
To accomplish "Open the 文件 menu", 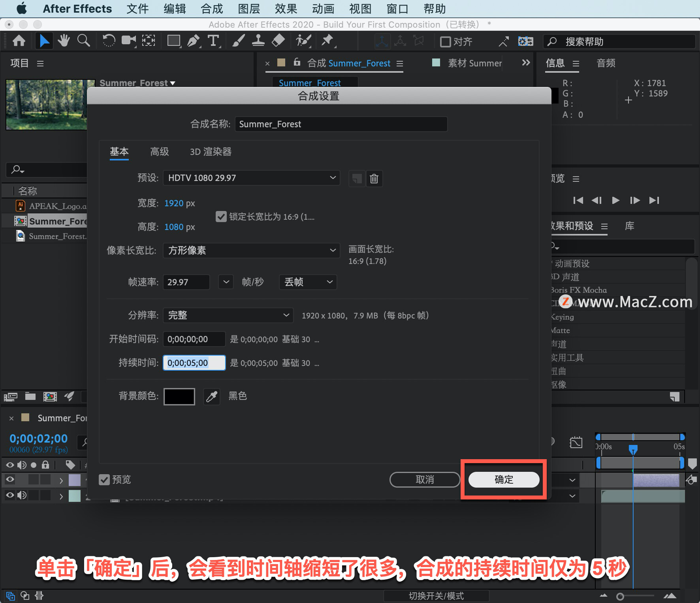I will [137, 9].
